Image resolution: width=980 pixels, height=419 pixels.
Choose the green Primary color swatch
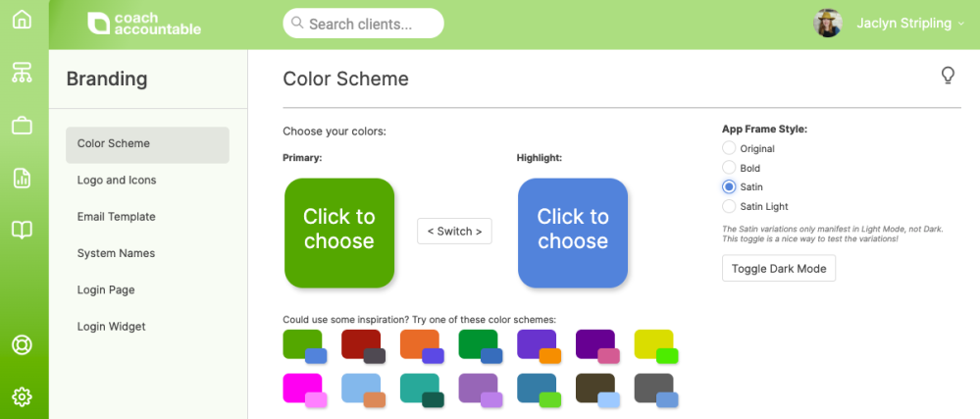(x=338, y=233)
